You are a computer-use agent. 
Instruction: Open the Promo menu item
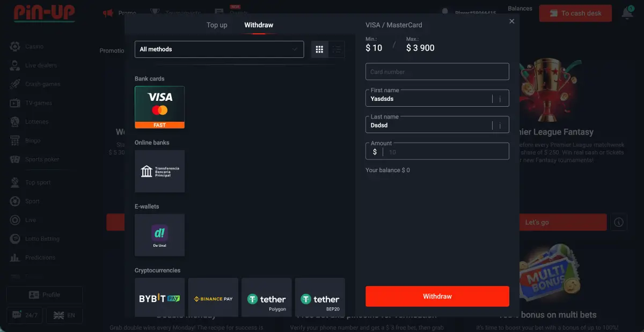click(x=120, y=13)
